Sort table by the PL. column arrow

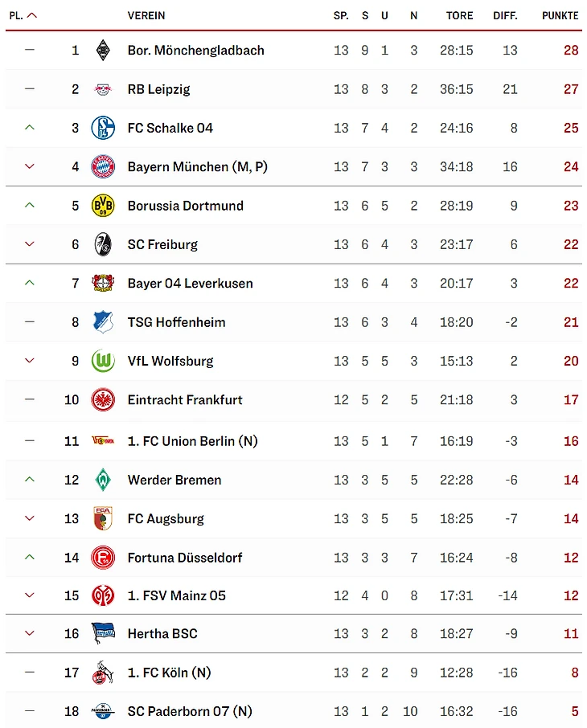[32, 15]
